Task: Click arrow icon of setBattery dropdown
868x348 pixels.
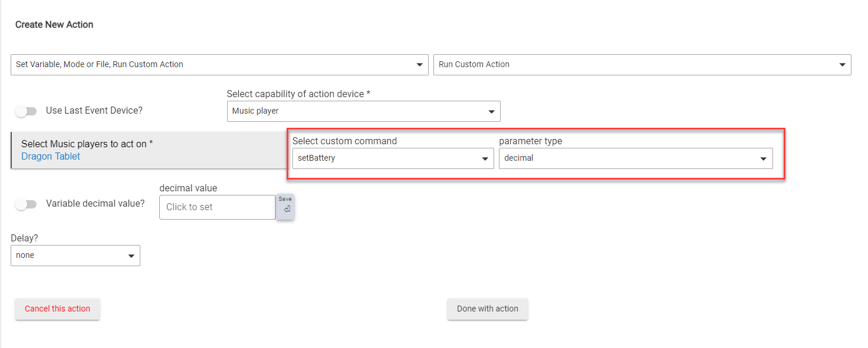Action: tap(485, 158)
